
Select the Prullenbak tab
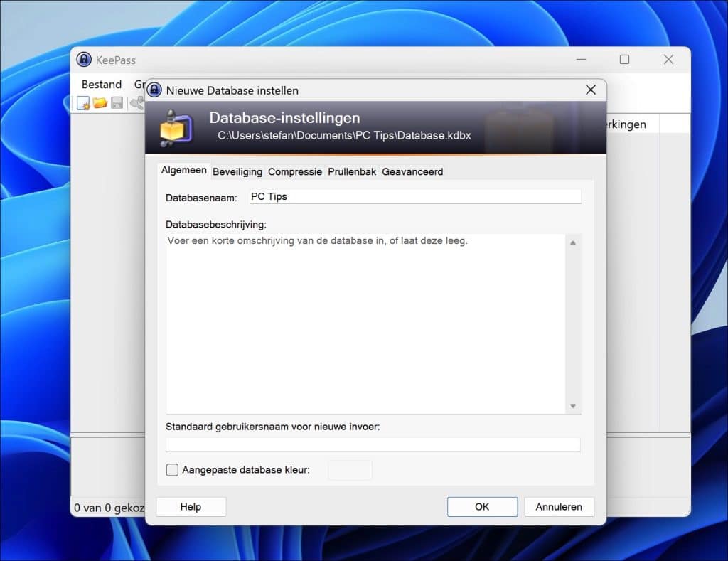[352, 171]
